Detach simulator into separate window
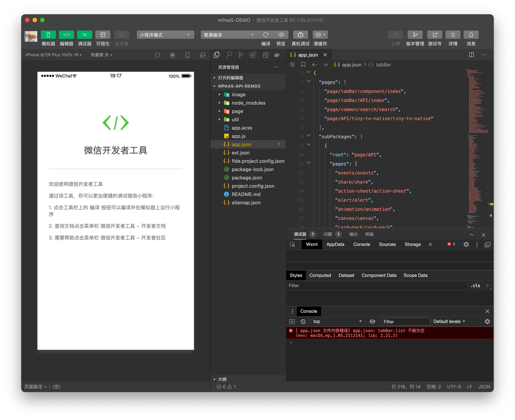 (x=203, y=55)
